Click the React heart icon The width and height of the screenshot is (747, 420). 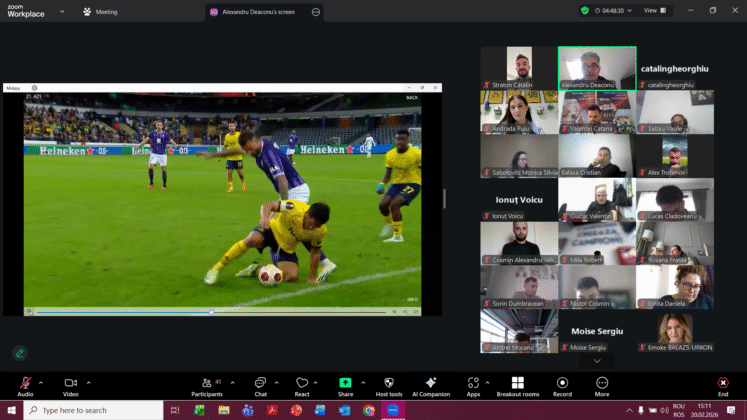click(x=301, y=383)
